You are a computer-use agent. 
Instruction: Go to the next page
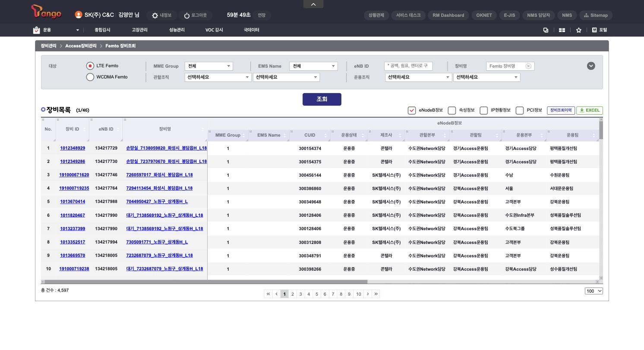point(368,294)
